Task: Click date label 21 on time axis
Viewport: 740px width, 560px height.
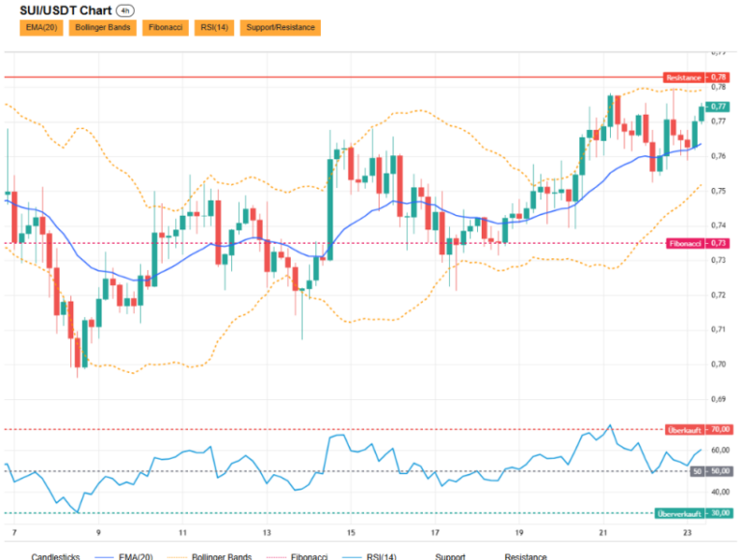Action: tap(603, 533)
